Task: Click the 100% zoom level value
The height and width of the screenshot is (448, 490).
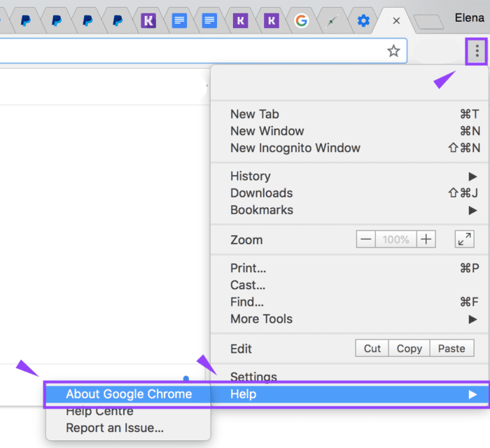Action: click(395, 239)
